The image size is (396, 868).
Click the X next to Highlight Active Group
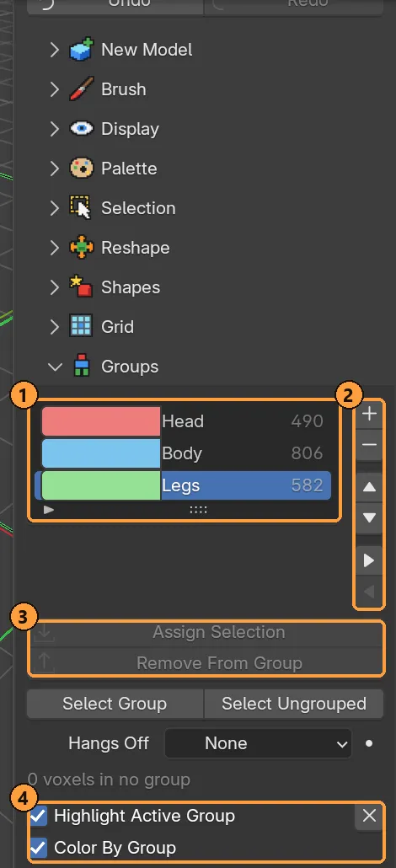pos(369,816)
